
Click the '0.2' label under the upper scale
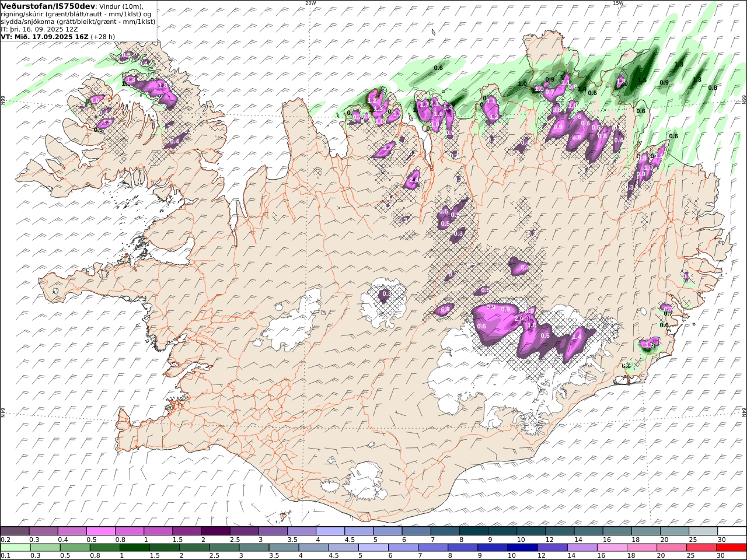5,540
